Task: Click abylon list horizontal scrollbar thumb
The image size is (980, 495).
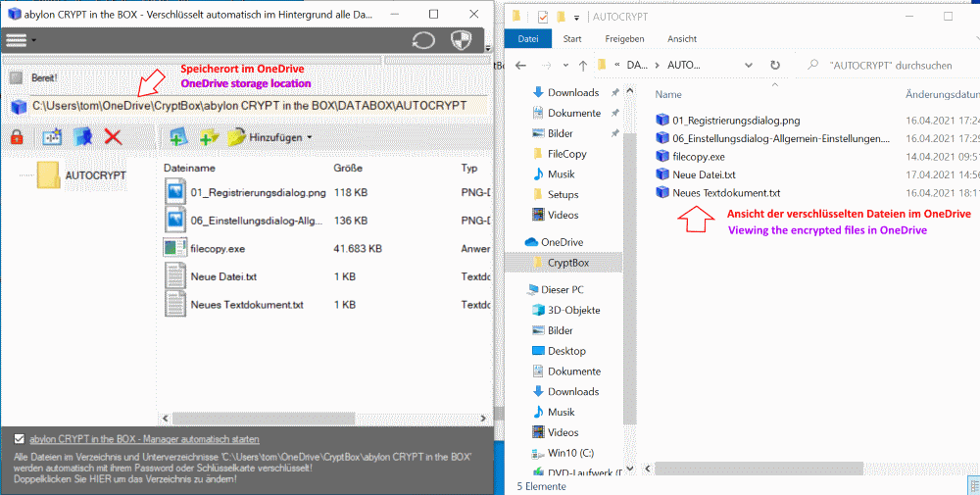Action: coord(264,419)
